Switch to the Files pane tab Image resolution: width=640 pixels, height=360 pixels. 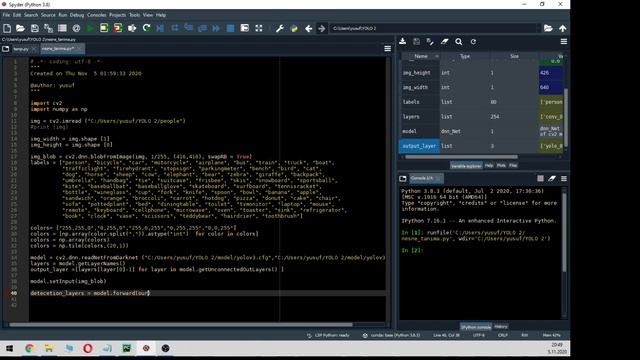pyautogui.click(x=513, y=165)
